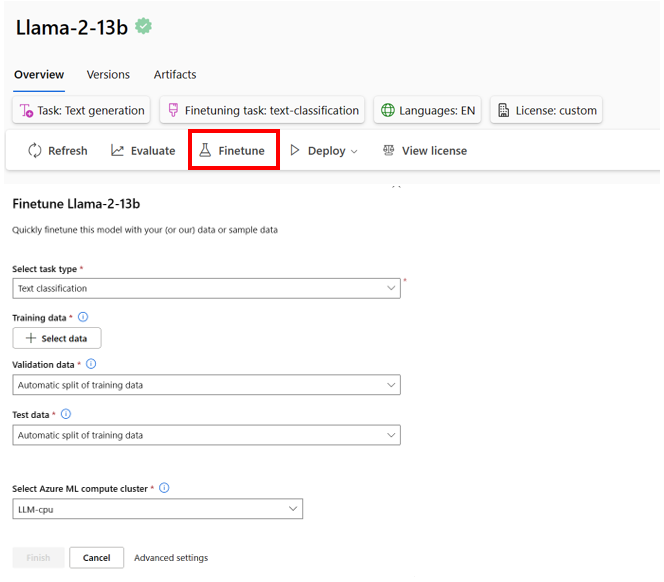Expand the Select task type dropdown

coord(391,288)
